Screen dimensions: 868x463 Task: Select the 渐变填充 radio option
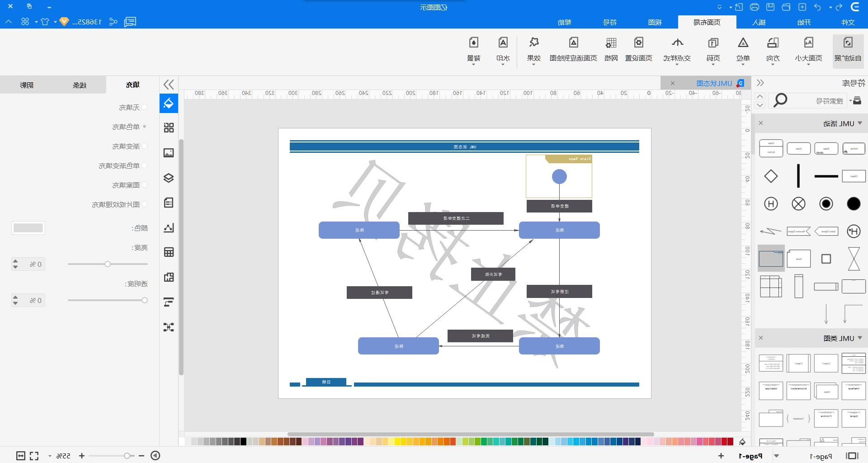[145, 146]
